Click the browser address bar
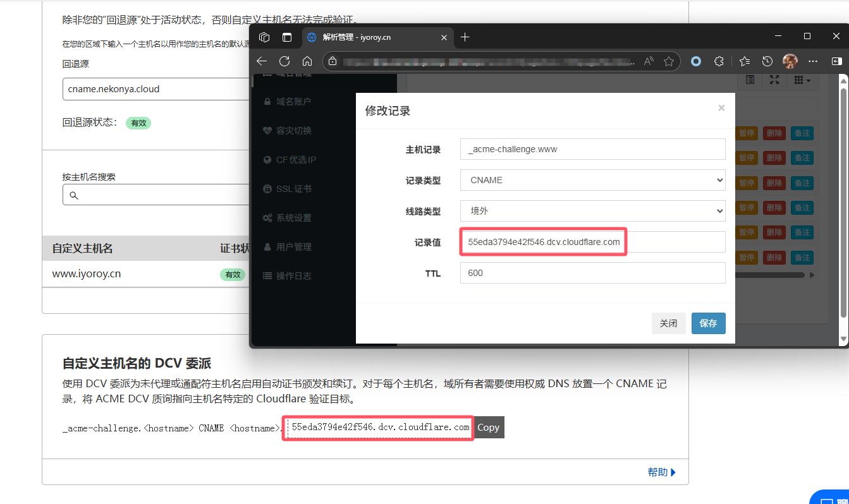Viewport: 849px width, 504px height. pos(487,61)
